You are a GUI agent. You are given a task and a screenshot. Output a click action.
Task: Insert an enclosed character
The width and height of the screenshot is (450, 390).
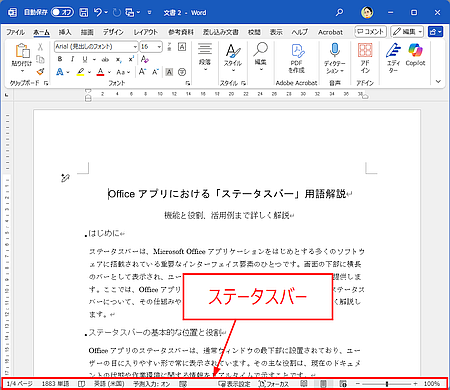(182, 72)
